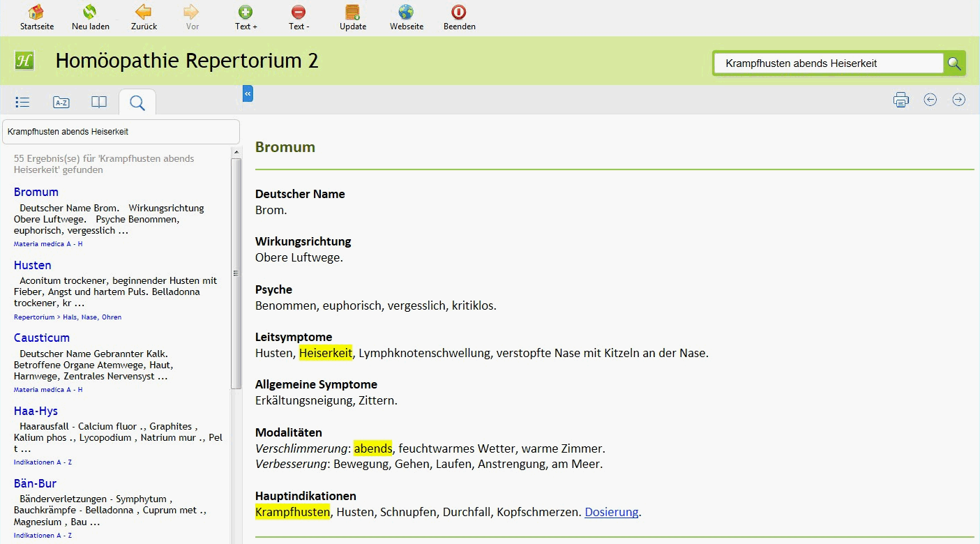Click the Startseite home icon
980x544 pixels.
tap(36, 13)
